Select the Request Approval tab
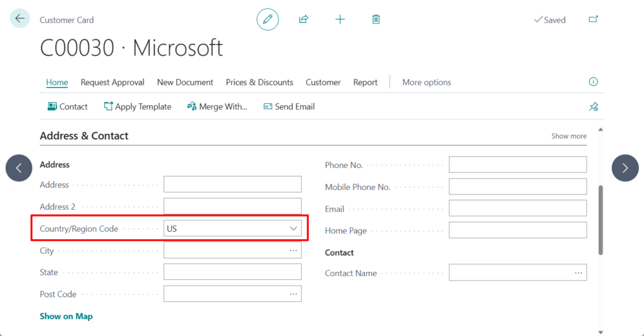 (113, 82)
